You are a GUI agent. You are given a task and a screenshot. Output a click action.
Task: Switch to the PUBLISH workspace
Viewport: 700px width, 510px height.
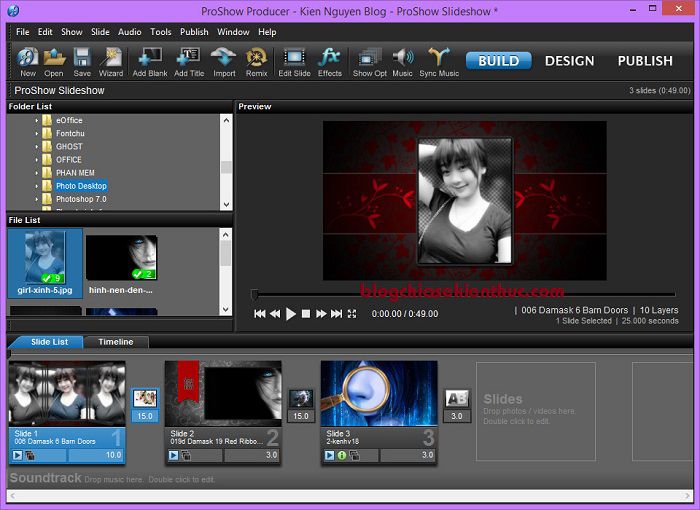[645, 61]
